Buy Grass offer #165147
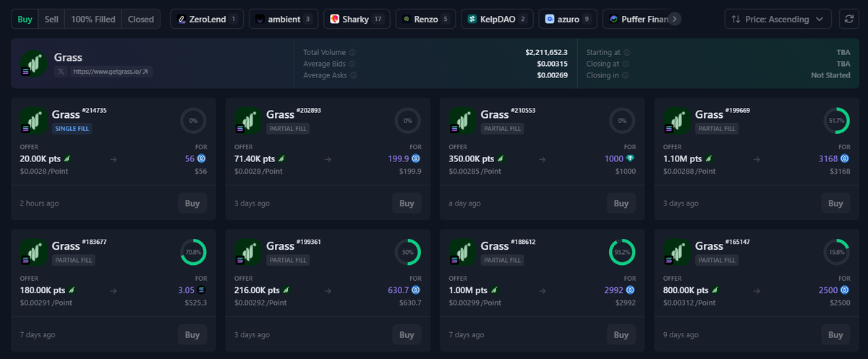The image size is (868, 359). (835, 334)
